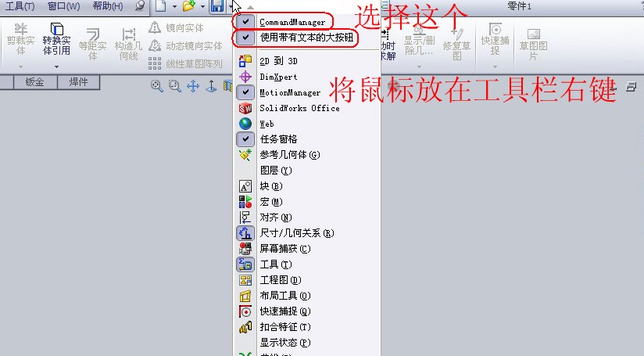This screenshot has width=644, height=356.
Task: Click the 屏幕捕获 screen capture icon
Action: coord(245,249)
